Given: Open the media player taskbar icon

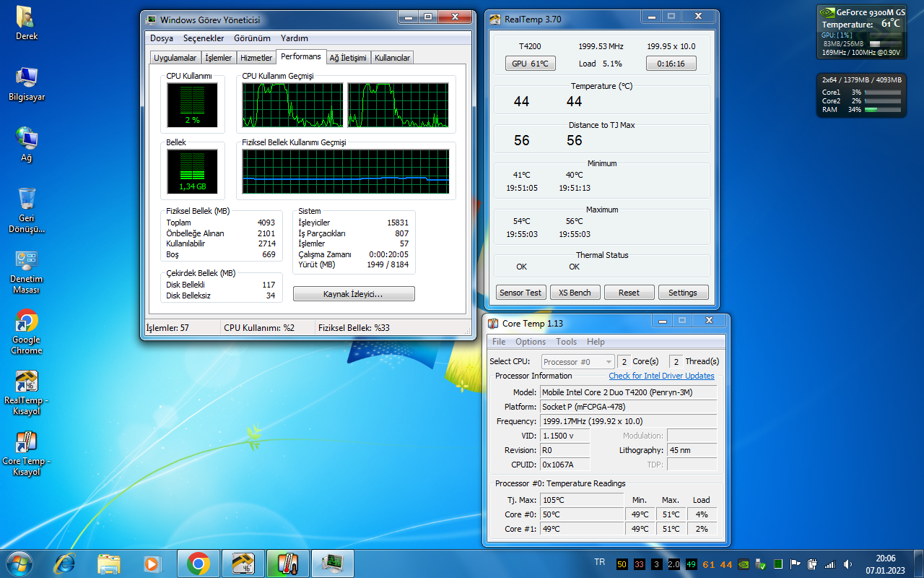Looking at the screenshot, I should 152,564.
